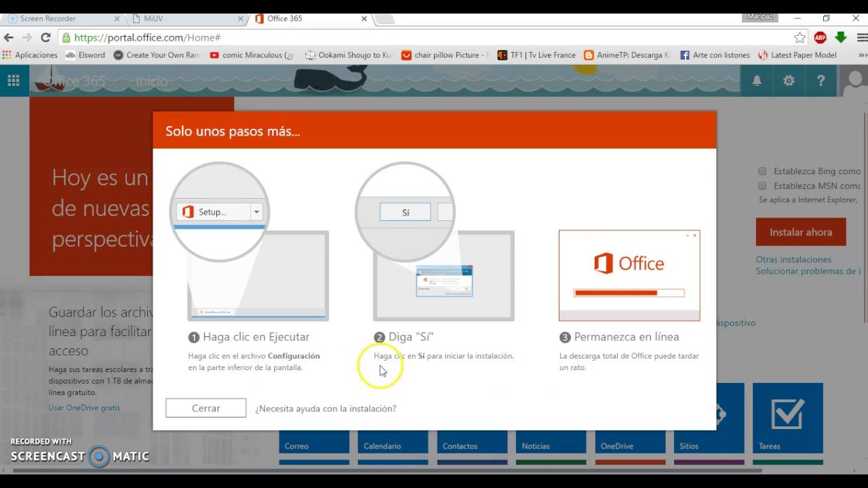868x488 pixels.
Task: Click the page horizontal scrollbar
Action: (387, 470)
